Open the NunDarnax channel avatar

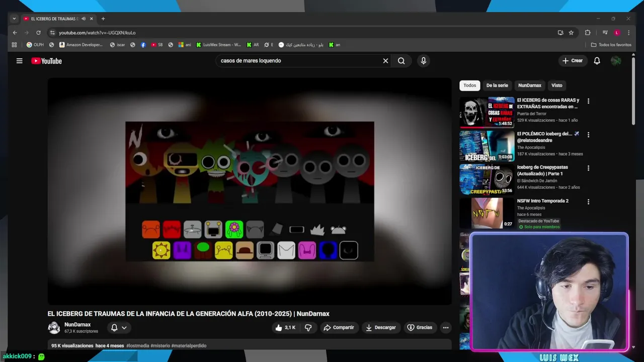pos(54,328)
